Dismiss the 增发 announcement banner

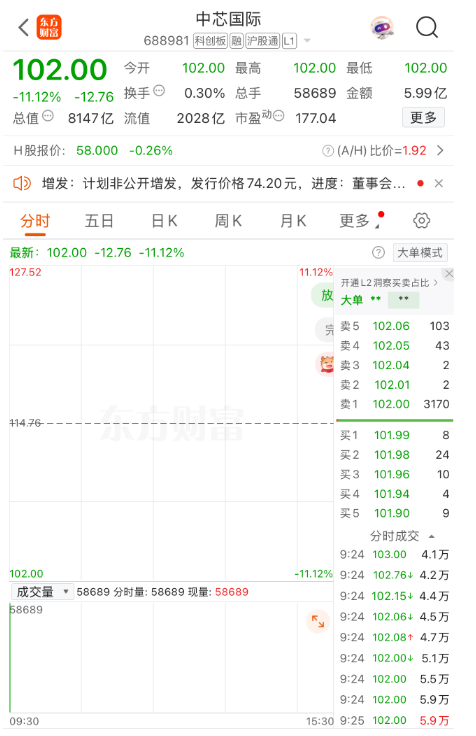pos(438,183)
